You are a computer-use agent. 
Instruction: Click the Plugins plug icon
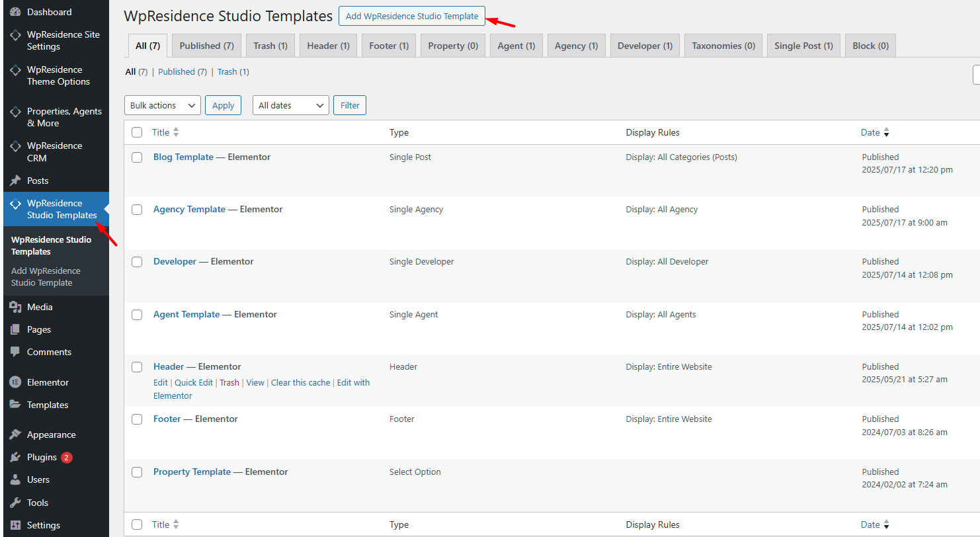[x=15, y=457]
